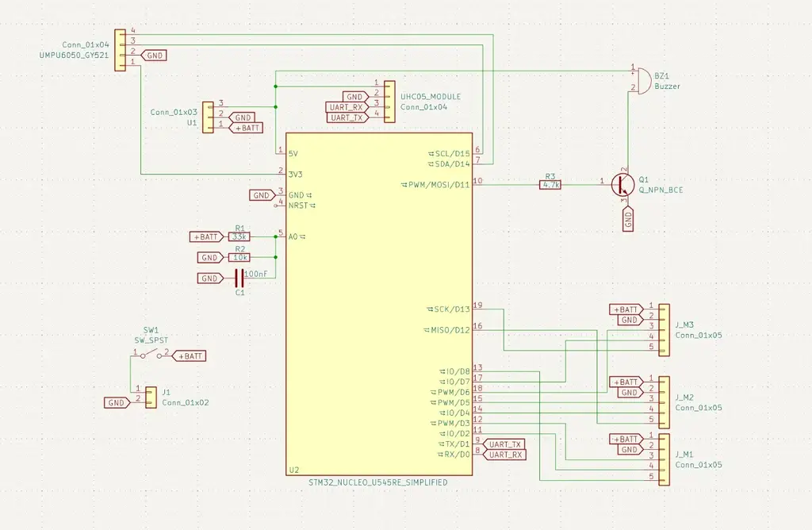Click the +BATT label next to SW1

coord(189,356)
